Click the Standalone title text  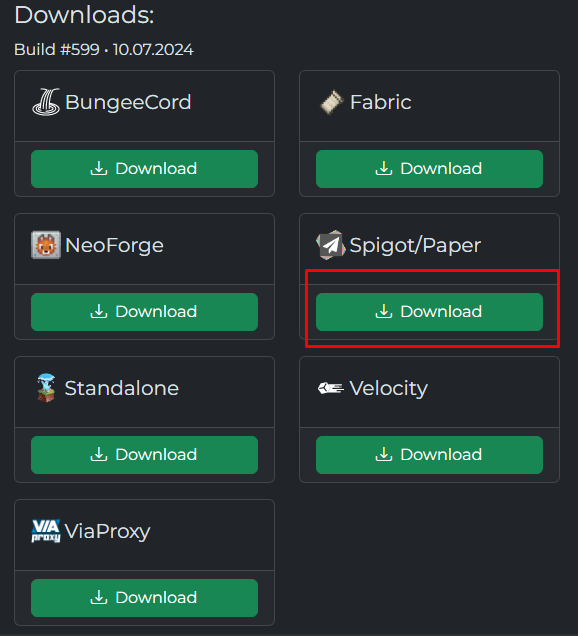click(x=122, y=388)
